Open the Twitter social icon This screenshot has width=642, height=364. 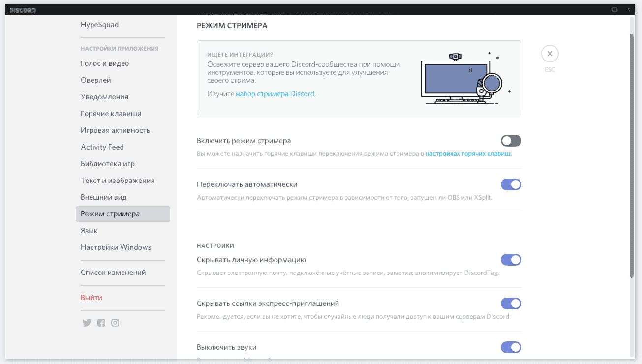pyautogui.click(x=87, y=323)
